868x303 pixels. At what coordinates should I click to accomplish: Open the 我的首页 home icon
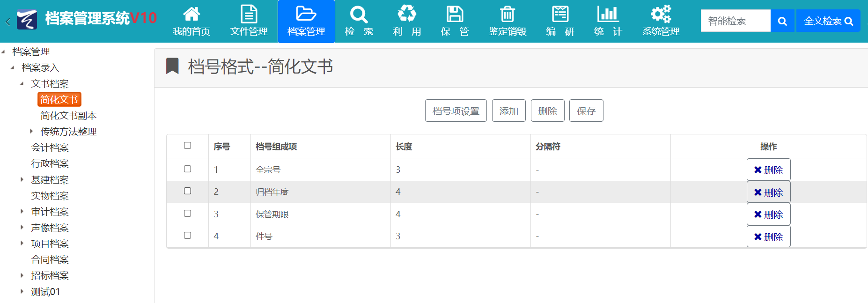click(x=191, y=15)
